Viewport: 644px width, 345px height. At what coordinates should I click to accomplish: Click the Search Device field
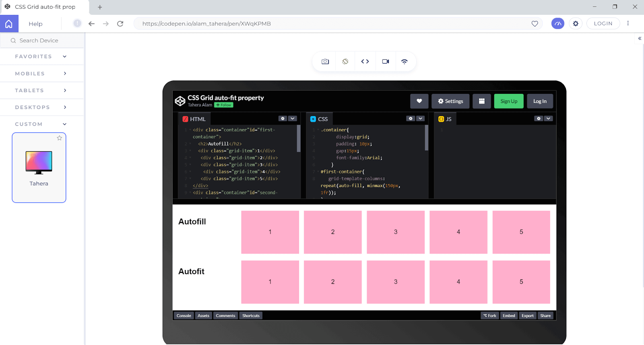click(42, 40)
